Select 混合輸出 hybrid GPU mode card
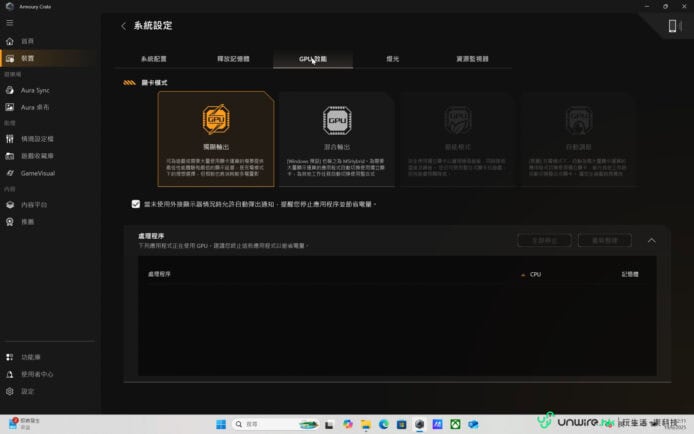Image resolution: width=694 pixels, height=434 pixels. click(x=336, y=139)
